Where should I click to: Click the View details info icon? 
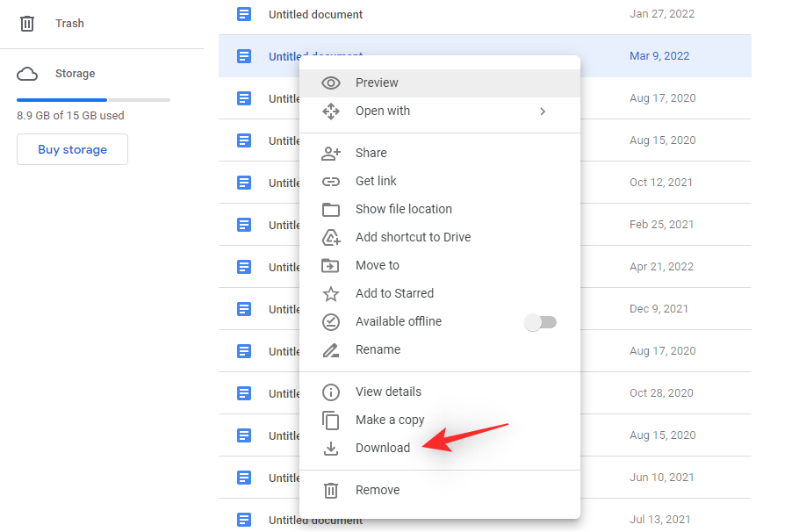coord(331,392)
